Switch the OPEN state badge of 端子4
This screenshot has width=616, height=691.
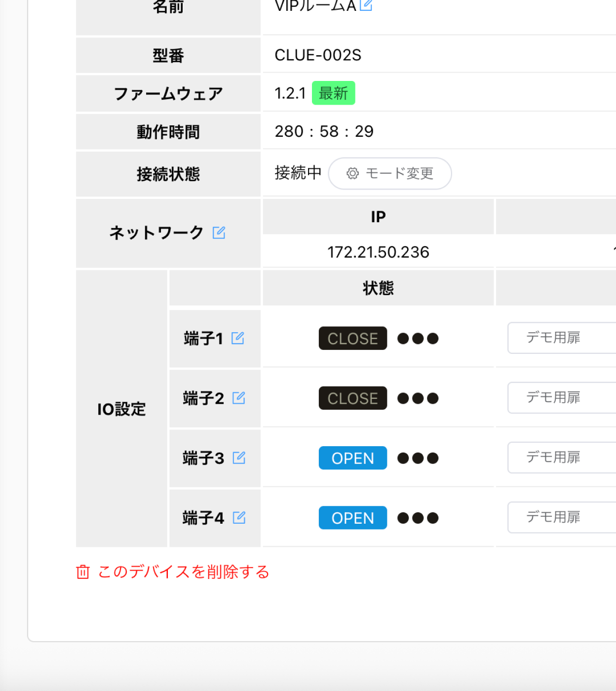point(352,518)
